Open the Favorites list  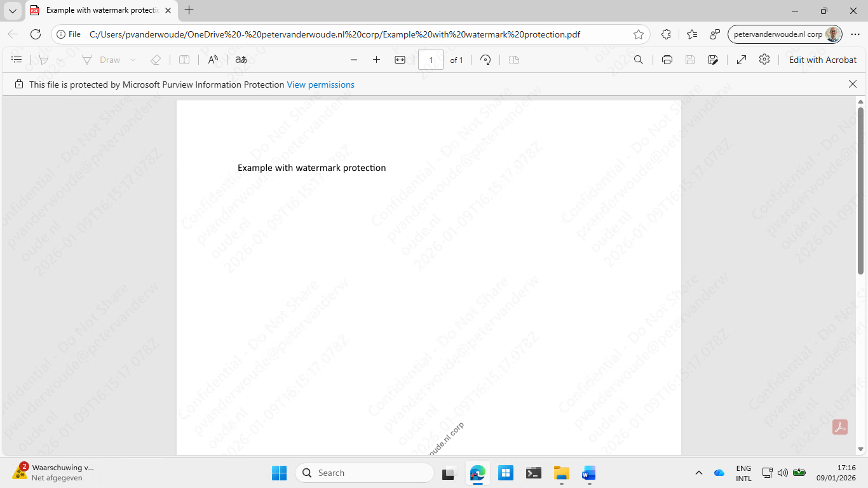tap(692, 34)
